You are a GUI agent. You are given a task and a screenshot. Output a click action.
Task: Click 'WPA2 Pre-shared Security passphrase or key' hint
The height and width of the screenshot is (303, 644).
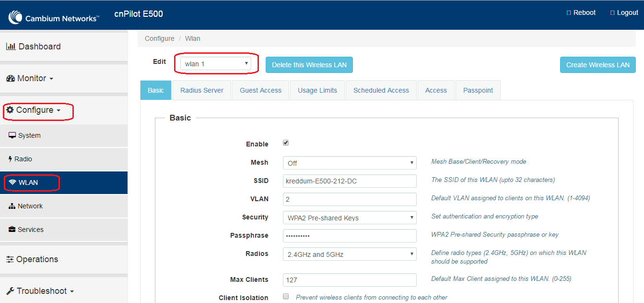pyautogui.click(x=495, y=235)
